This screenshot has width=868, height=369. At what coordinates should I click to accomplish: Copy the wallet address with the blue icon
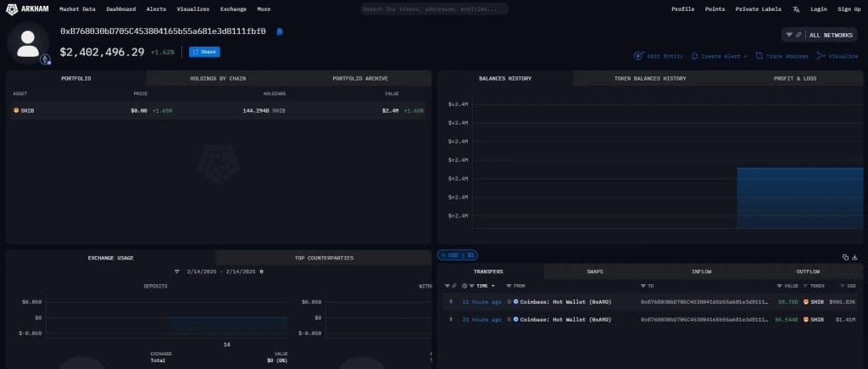pos(280,31)
